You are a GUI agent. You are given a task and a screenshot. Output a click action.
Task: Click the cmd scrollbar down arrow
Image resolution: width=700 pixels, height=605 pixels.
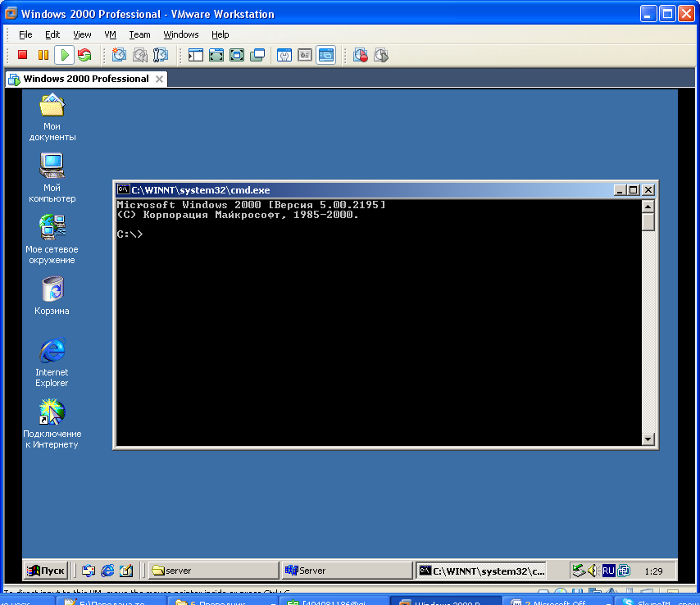648,439
